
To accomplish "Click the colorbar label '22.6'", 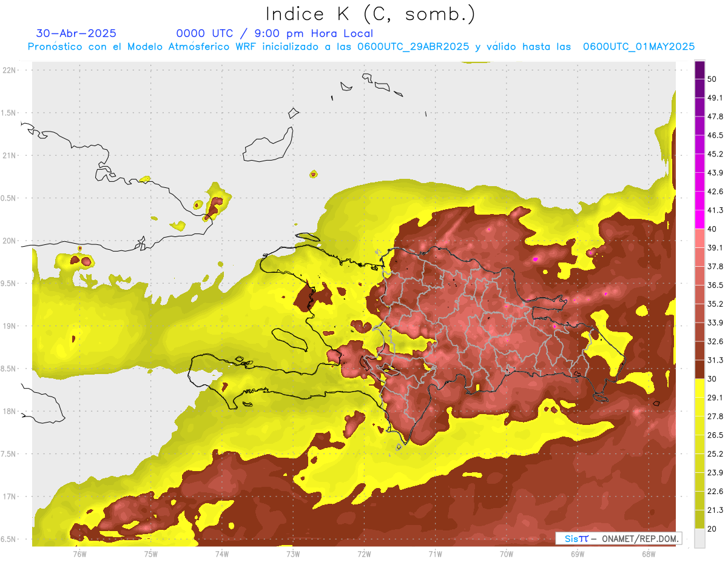I will [715, 492].
